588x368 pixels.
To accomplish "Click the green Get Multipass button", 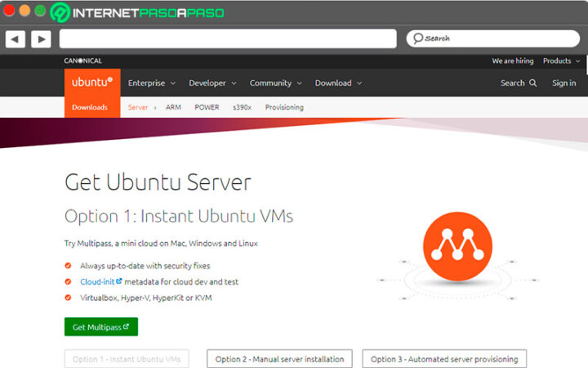I will (x=101, y=327).
